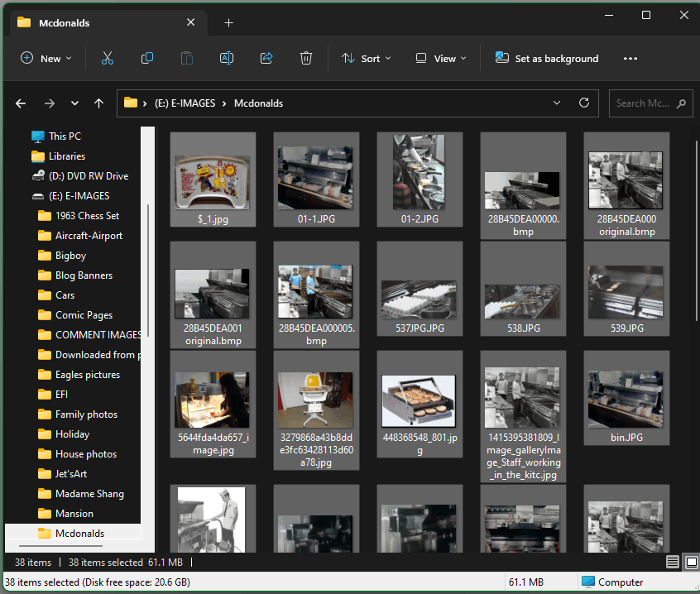700x594 pixels.
Task: Add a new tab with plus button
Action: [229, 23]
